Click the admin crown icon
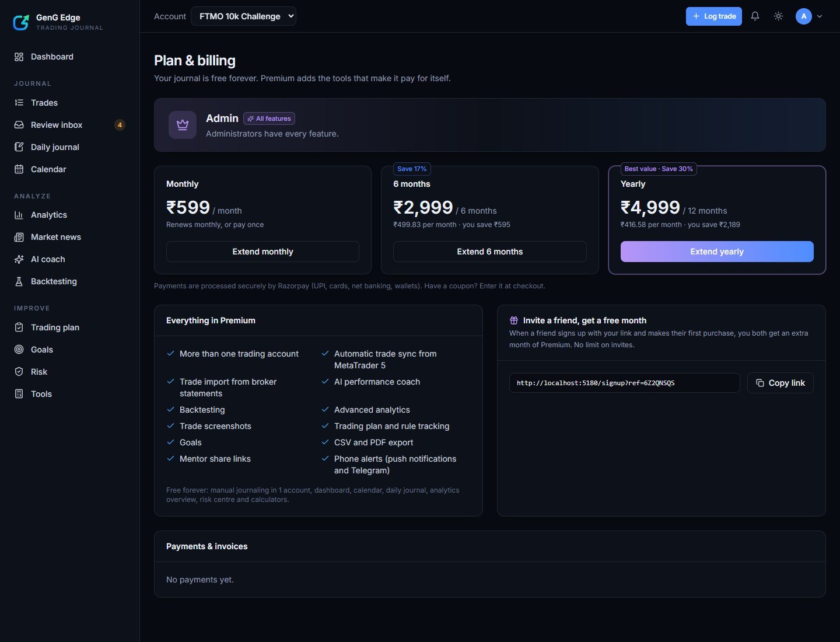840x642 pixels. click(x=183, y=125)
